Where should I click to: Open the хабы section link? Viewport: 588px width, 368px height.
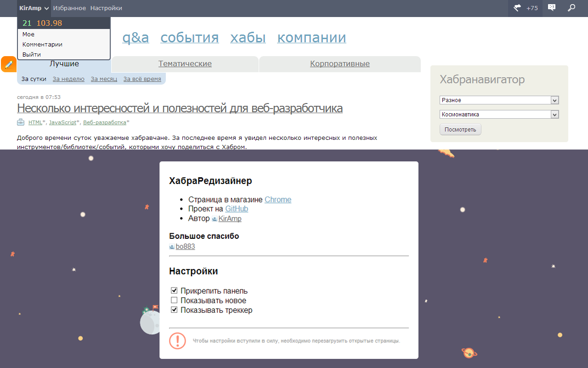pos(248,38)
